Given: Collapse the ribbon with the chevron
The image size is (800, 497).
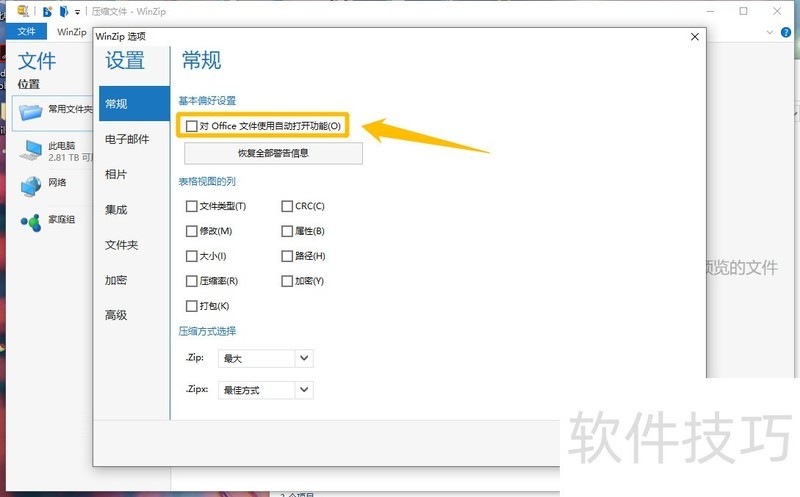Looking at the screenshot, I should click(x=770, y=32).
